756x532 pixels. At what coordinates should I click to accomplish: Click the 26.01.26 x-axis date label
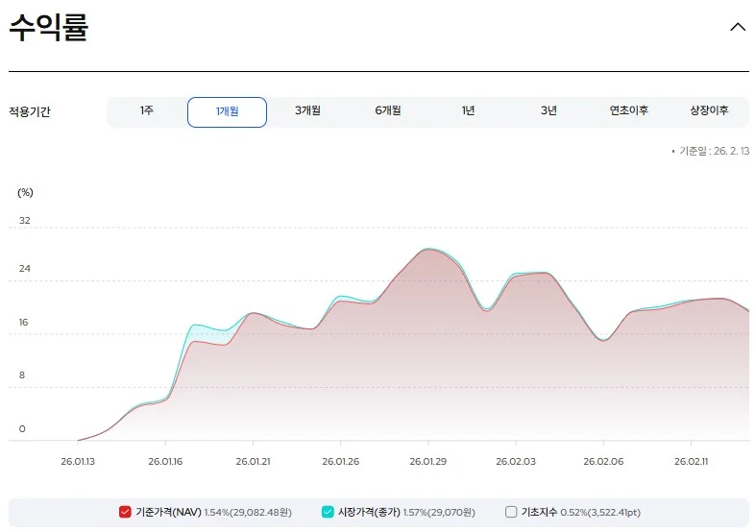pyautogui.click(x=341, y=461)
